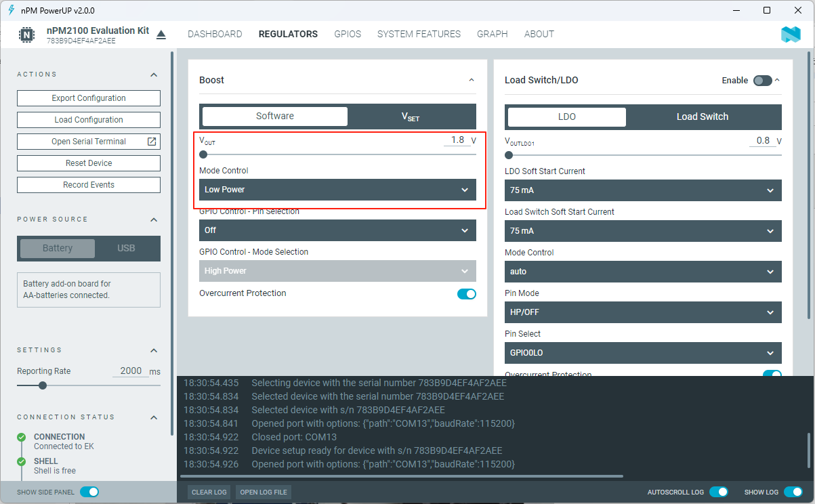
Task: Toggle the Show Log switch
Action: click(x=793, y=492)
